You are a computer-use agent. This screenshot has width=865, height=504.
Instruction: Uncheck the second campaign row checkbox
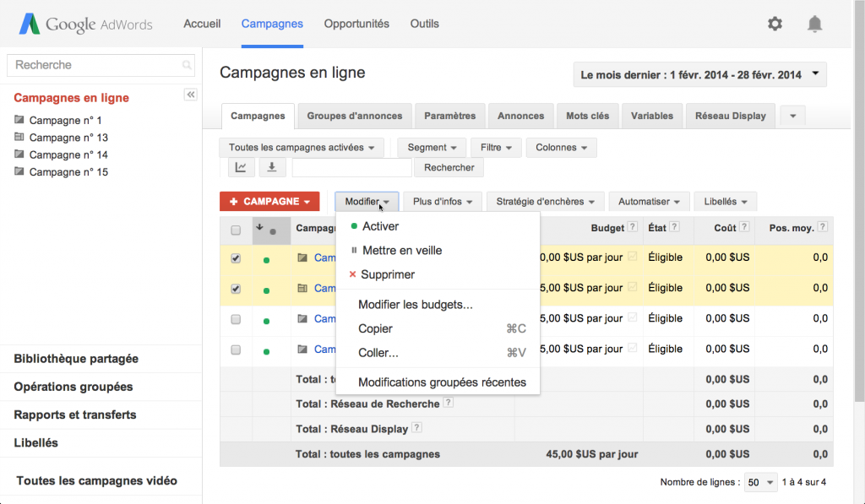pyautogui.click(x=236, y=289)
